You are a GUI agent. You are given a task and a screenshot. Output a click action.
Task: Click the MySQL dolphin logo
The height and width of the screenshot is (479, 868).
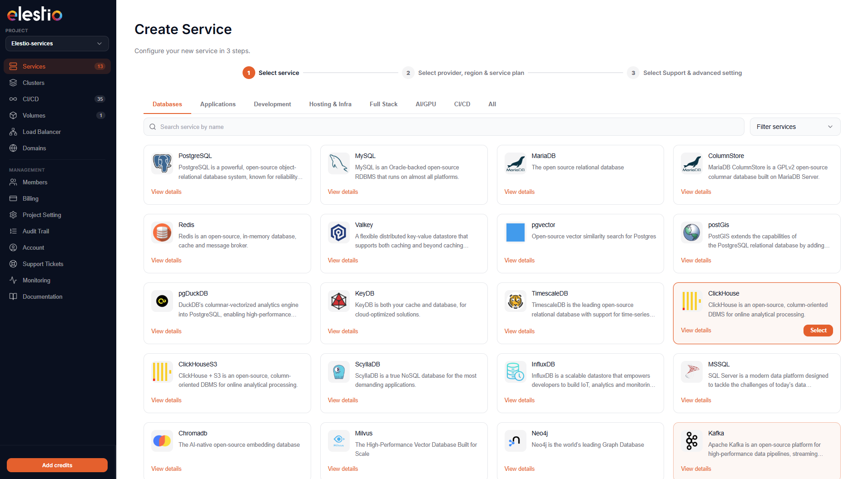click(339, 163)
